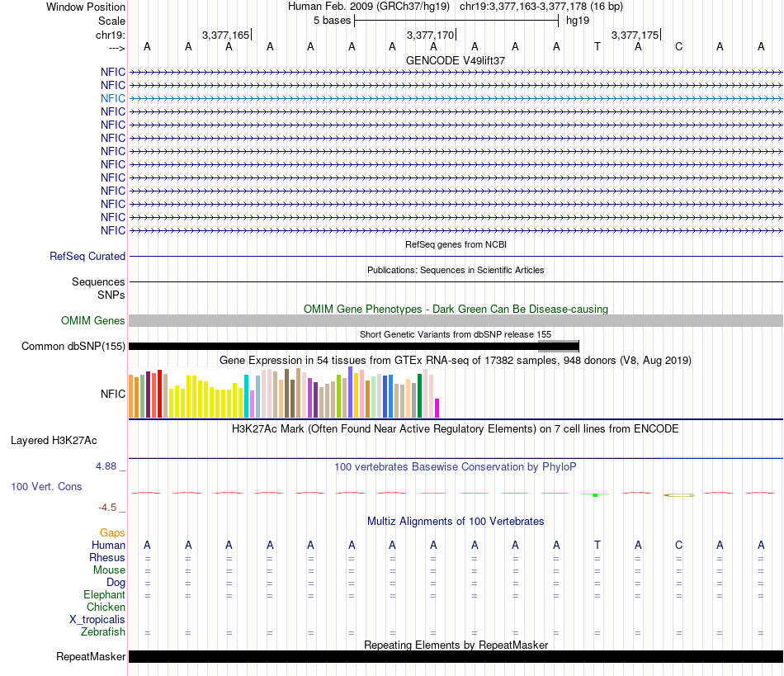The image size is (784, 676).
Task: Click 'RefSeq genes from NCBI' track title
Action: pos(456,244)
